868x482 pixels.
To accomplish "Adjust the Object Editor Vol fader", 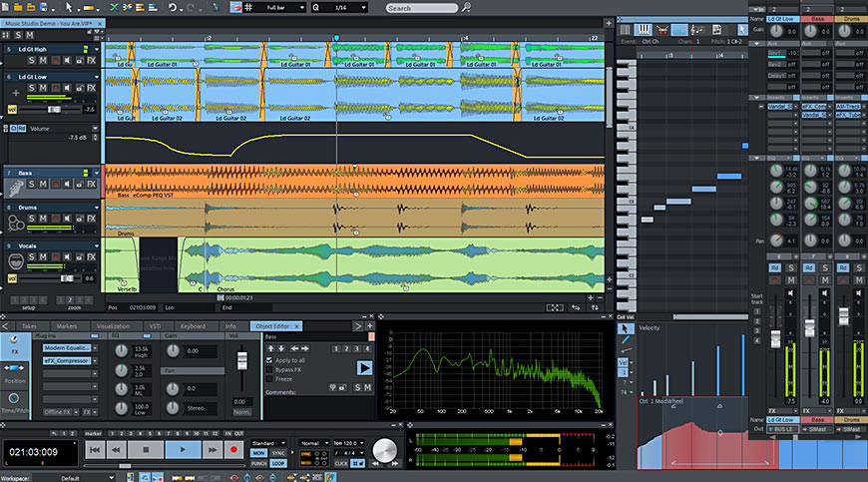I will click(241, 360).
